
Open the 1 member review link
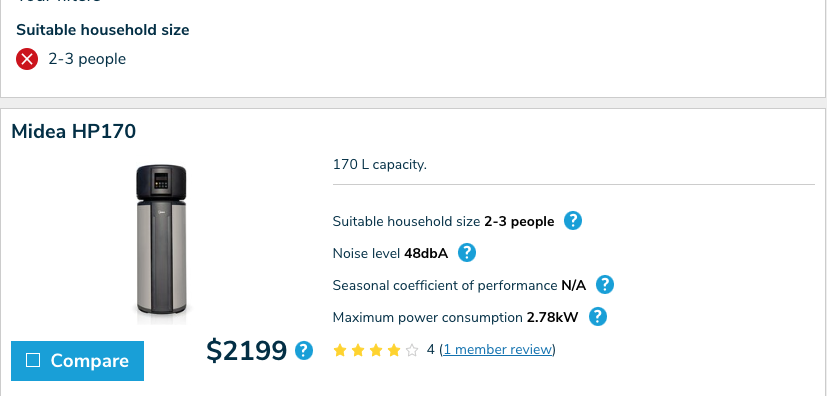[497, 350]
